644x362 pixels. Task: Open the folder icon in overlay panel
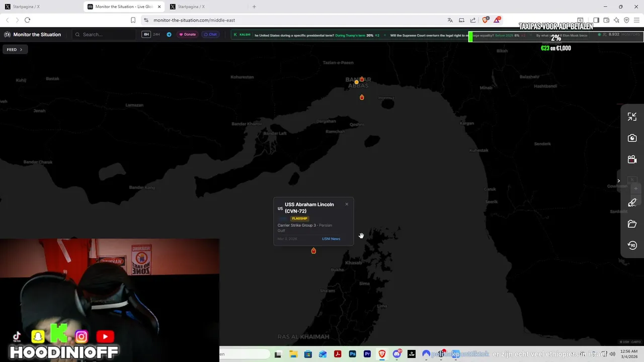pos(632,224)
